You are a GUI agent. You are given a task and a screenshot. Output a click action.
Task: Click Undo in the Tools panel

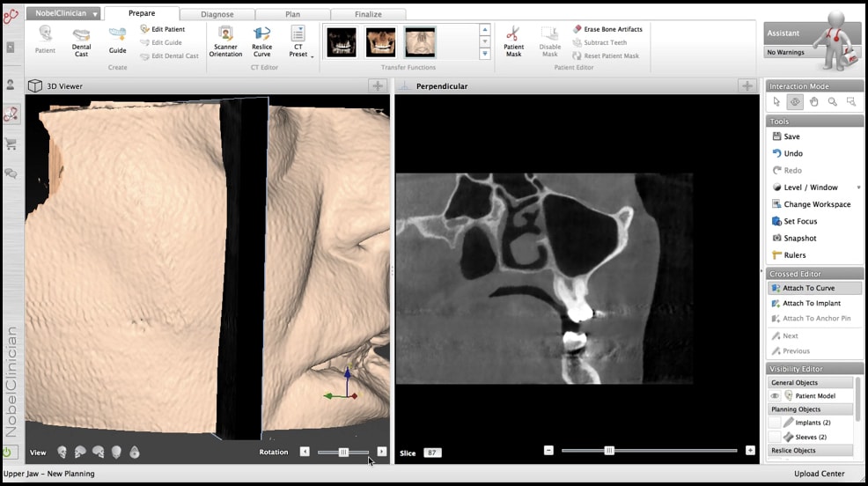click(787, 153)
